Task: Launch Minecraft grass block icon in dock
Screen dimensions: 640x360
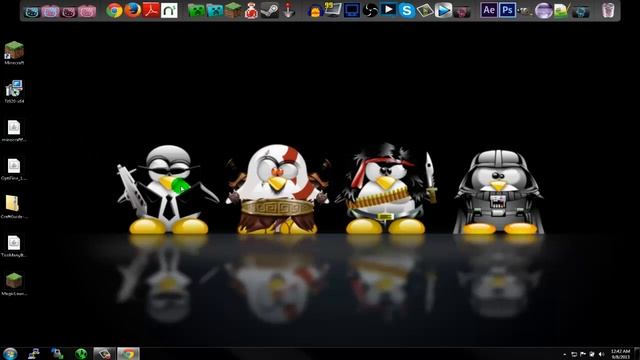Action: (x=233, y=10)
